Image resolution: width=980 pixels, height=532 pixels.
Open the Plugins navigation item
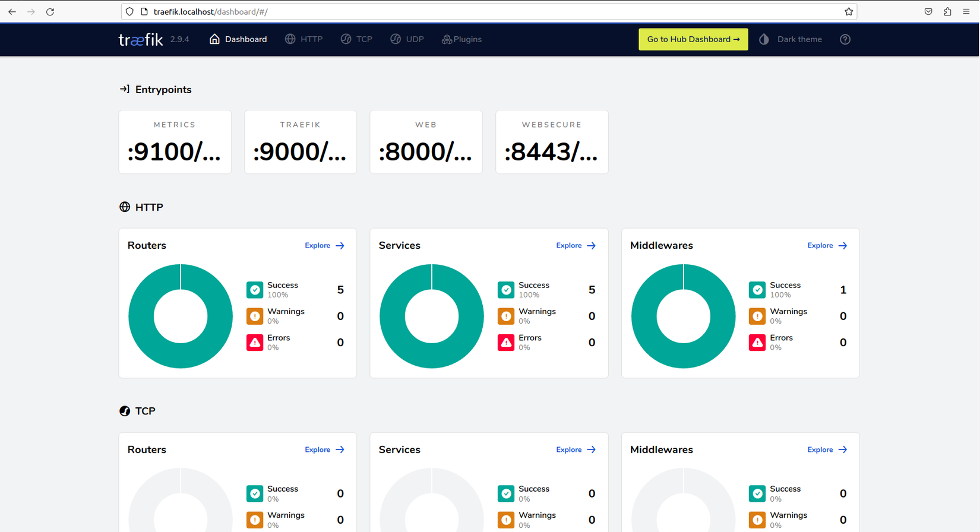coord(461,39)
